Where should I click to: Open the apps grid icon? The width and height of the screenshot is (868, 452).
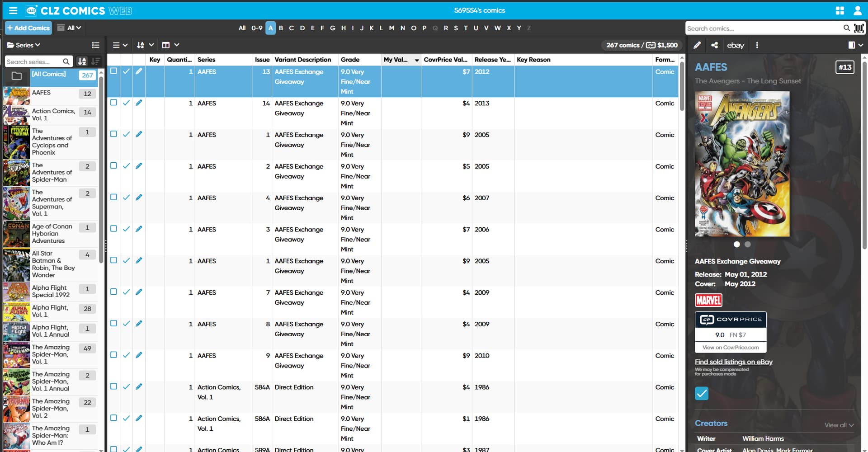[x=840, y=10]
